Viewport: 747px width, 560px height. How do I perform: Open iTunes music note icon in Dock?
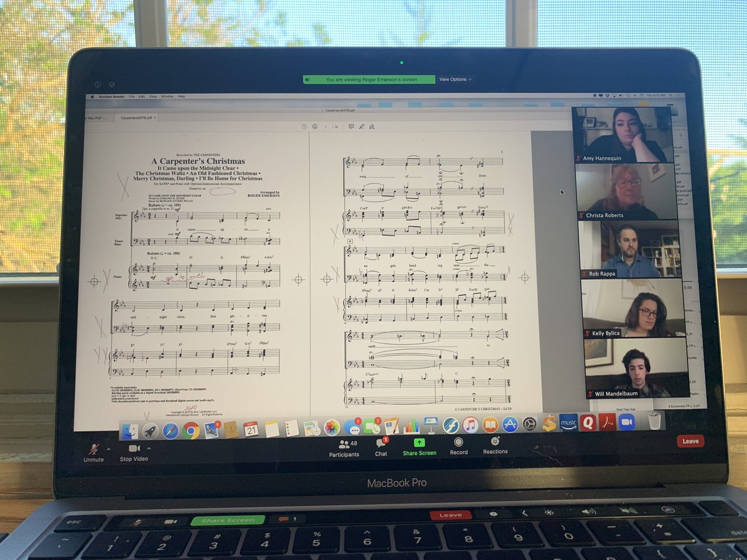point(471,425)
